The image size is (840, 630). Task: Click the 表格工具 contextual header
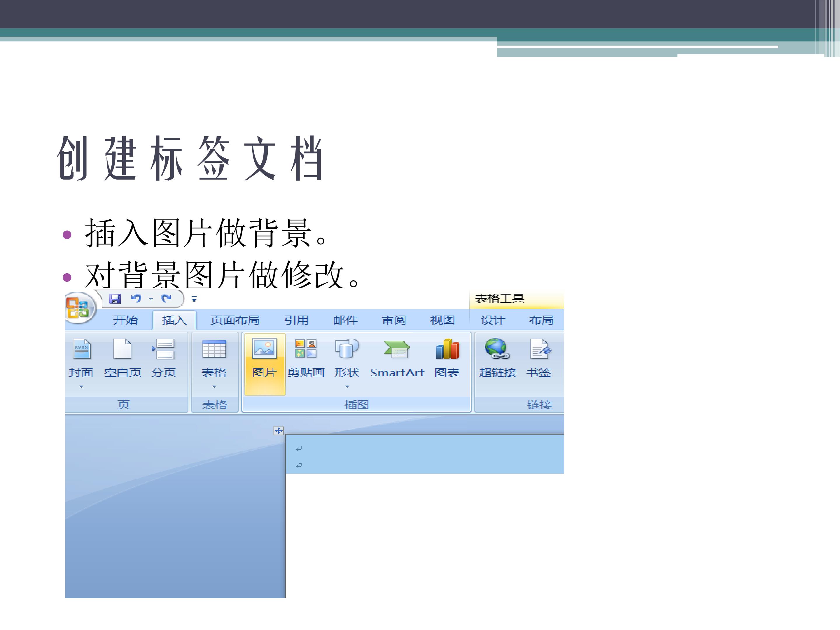(x=499, y=298)
